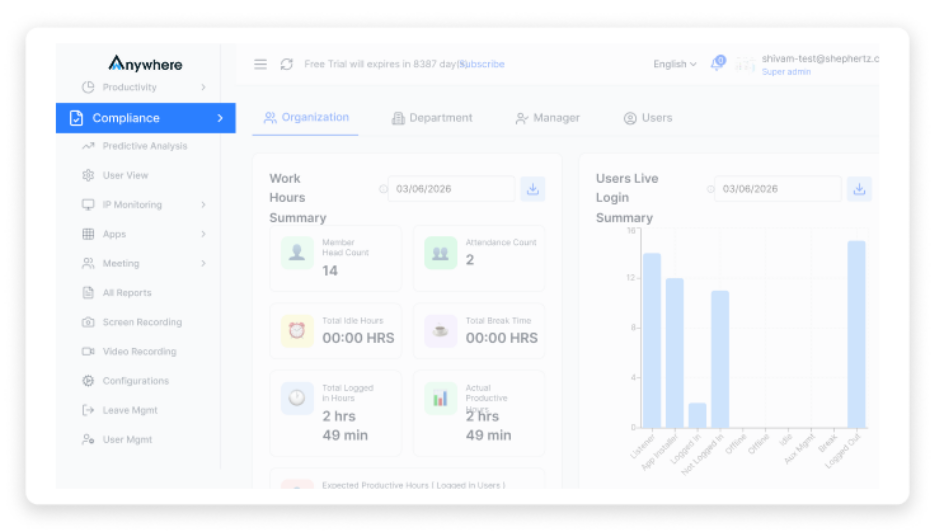The image size is (936, 532).
Task: Click the Predictive Analysis trend icon
Action: pos(88,146)
